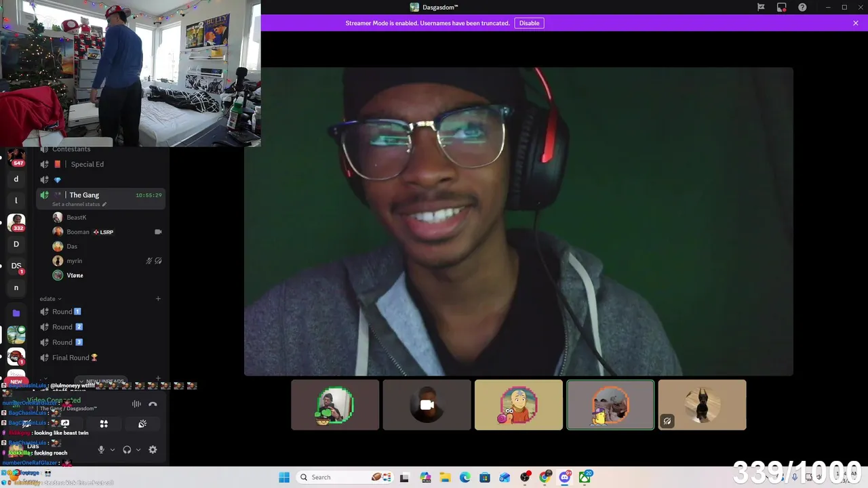This screenshot has height=488, width=868.
Task: Select the green-ringed participant tile
Action: (x=335, y=405)
